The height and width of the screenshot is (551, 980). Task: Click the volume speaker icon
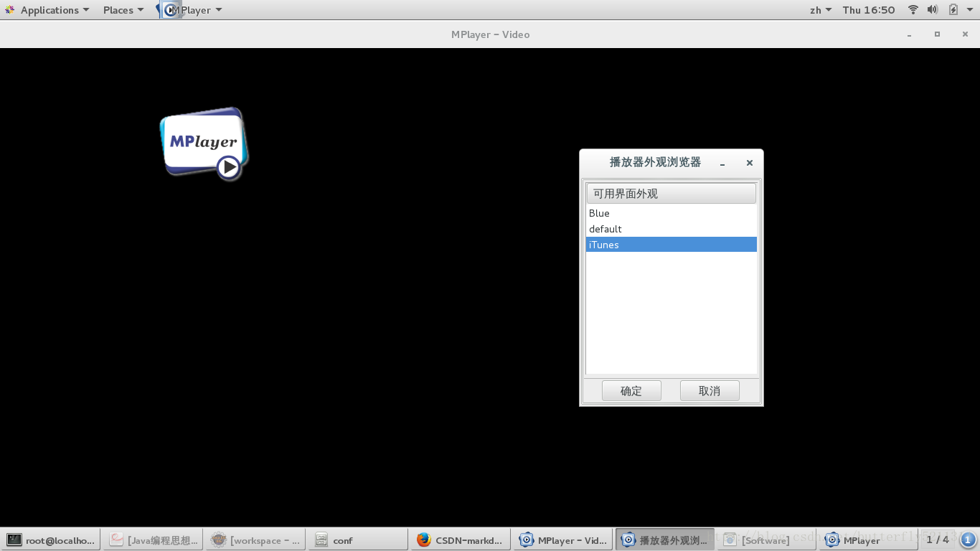[x=933, y=10]
